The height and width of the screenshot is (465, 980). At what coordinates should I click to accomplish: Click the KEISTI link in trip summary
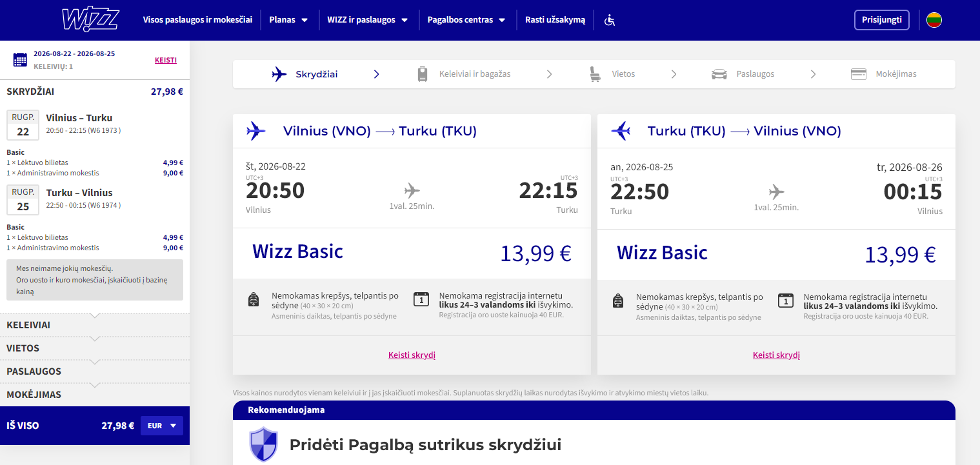pyautogui.click(x=166, y=60)
